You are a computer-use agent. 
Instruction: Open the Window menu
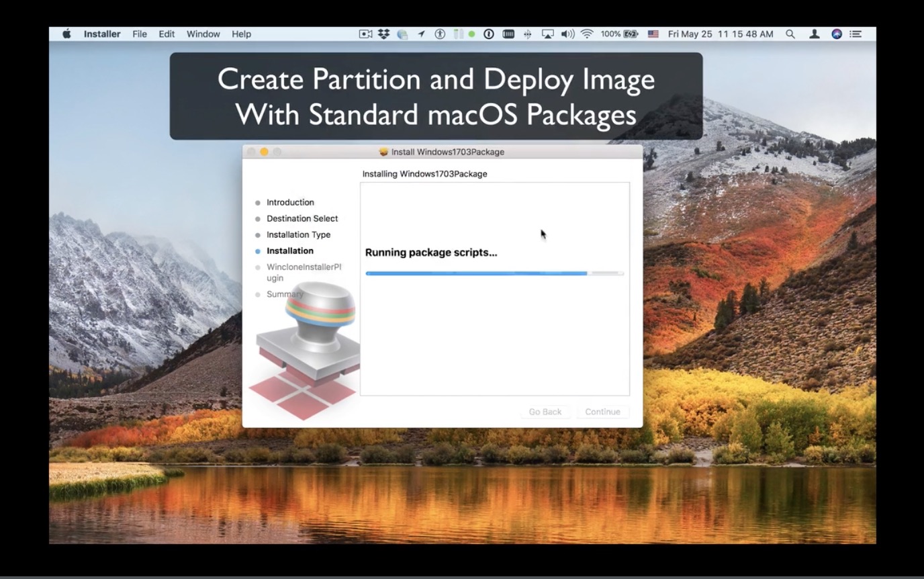click(203, 34)
